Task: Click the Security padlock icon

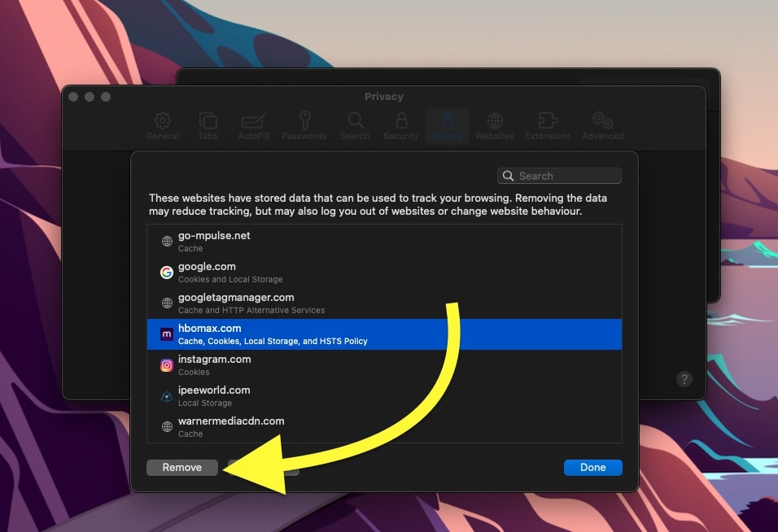Action: tap(400, 121)
